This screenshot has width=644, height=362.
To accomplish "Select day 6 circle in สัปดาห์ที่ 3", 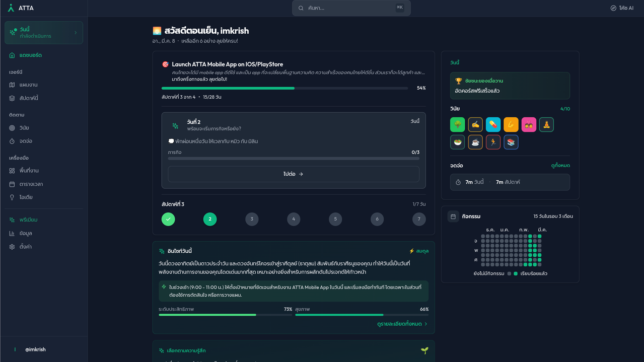I will 377,219.
